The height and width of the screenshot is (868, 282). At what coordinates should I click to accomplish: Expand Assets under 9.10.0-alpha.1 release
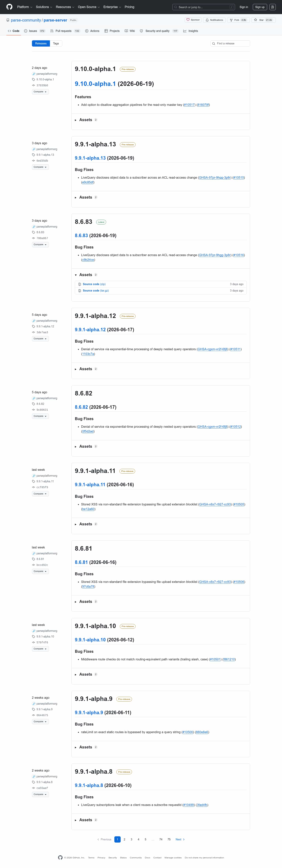pyautogui.click(x=86, y=120)
